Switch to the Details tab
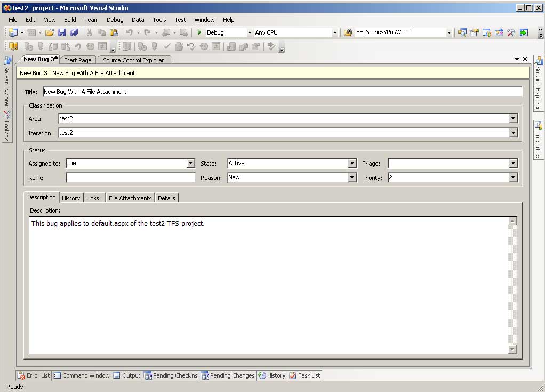This screenshot has height=392, width=545. coord(166,198)
